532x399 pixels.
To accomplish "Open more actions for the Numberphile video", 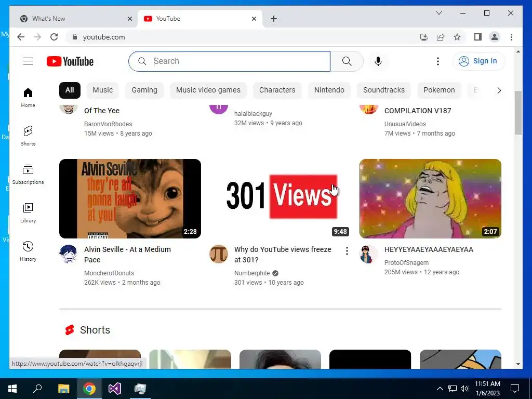I will 347,251.
